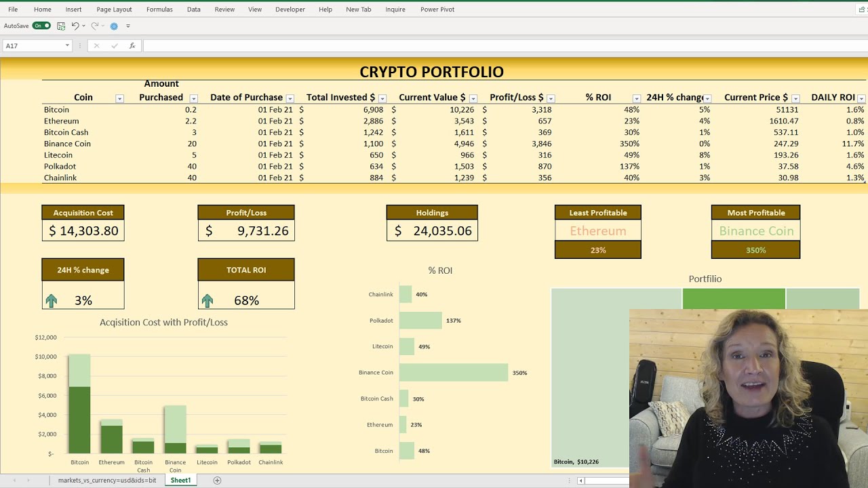Select the Profit/Loss value 9,731.26
The image size is (868, 488).
[x=246, y=230]
